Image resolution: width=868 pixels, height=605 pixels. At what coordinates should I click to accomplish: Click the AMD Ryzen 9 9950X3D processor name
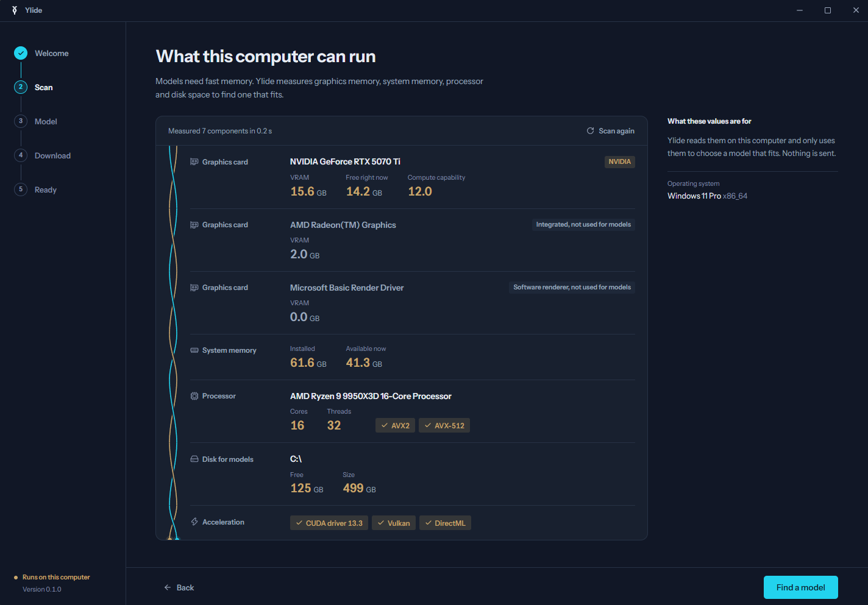pyautogui.click(x=371, y=396)
